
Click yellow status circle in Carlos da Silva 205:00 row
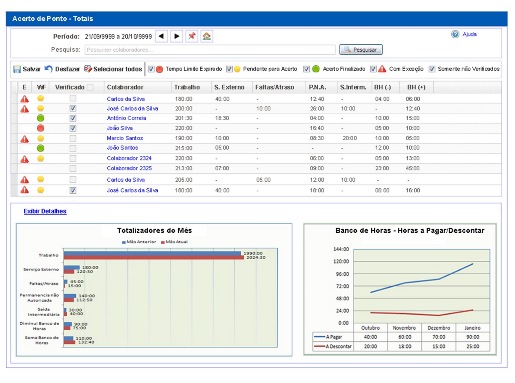click(40, 179)
